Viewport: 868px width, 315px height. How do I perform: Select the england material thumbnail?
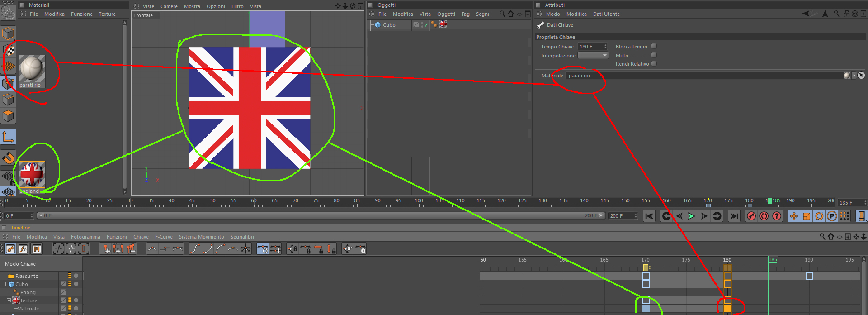point(32,174)
